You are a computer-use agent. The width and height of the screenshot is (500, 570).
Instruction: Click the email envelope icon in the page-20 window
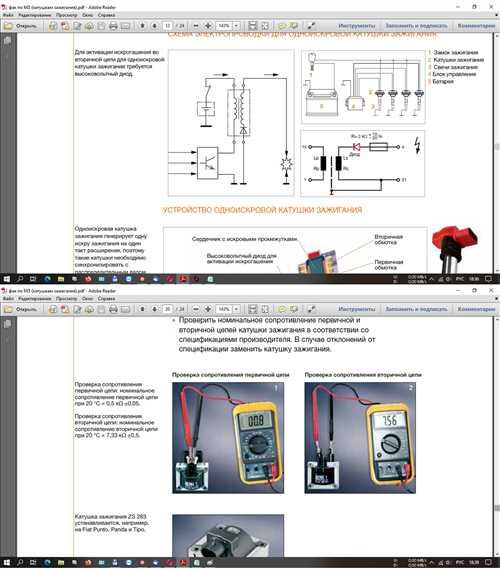pyautogui.click(x=125, y=309)
